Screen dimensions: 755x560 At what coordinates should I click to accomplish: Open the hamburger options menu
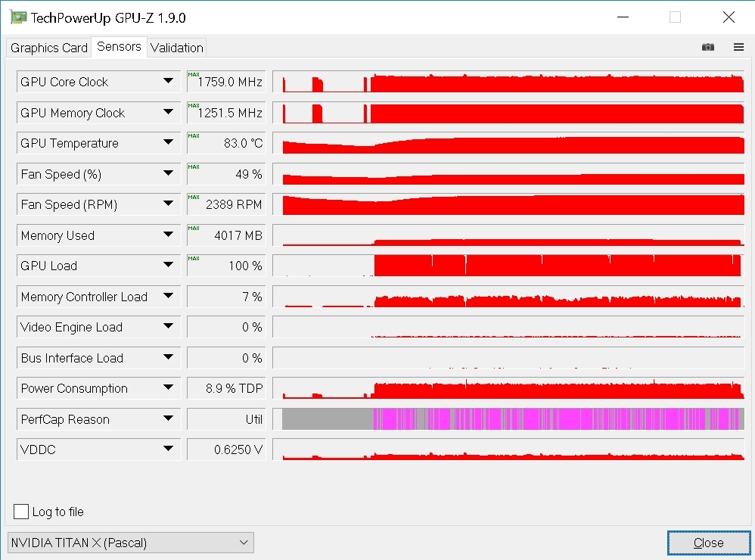[738, 47]
